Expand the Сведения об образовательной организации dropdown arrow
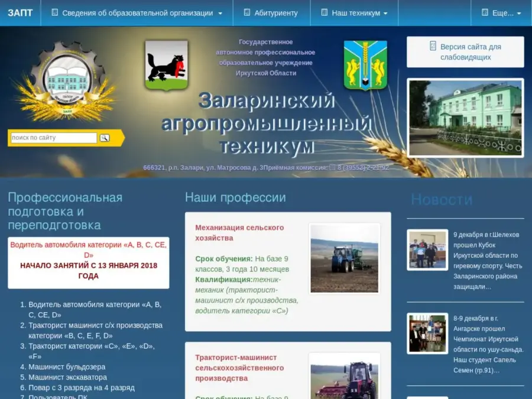Viewport: 532px width, 399px height. pyautogui.click(x=220, y=14)
